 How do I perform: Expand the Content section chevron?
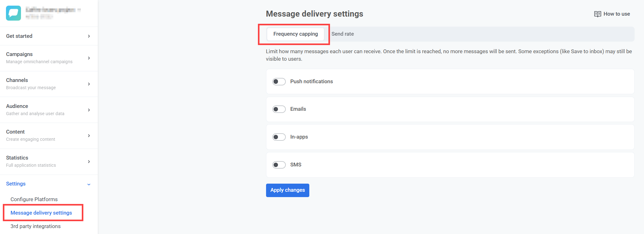(89, 136)
